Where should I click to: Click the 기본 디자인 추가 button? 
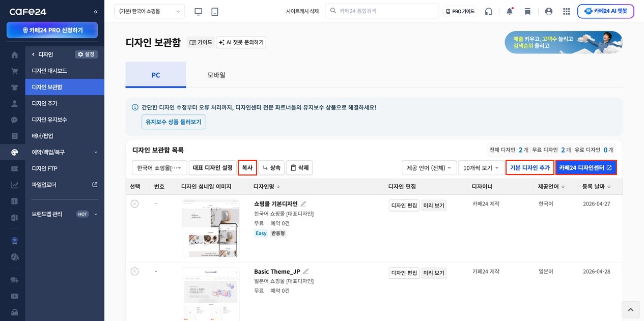click(x=530, y=168)
